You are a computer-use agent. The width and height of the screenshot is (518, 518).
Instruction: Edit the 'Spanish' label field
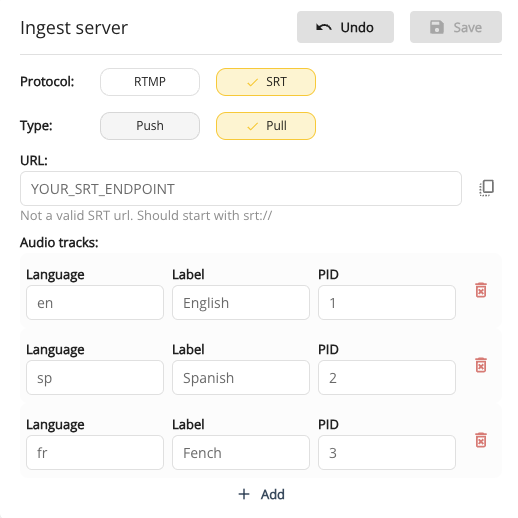tap(241, 378)
